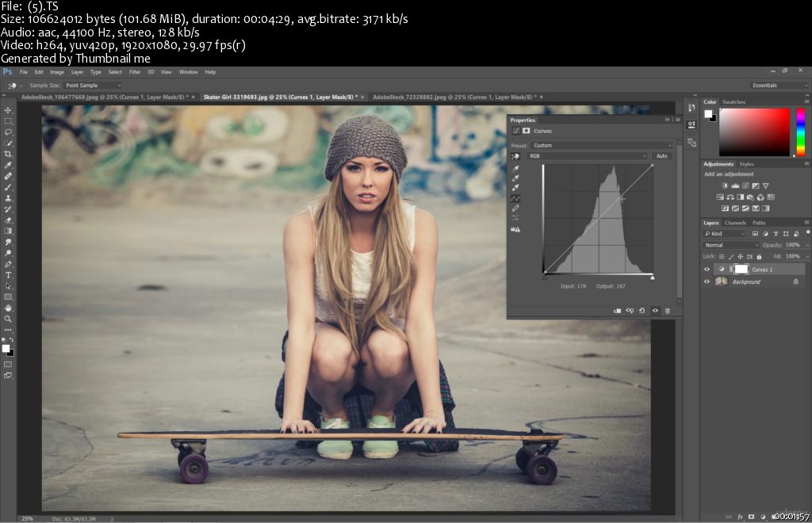Open the Layer menu
This screenshot has width=812, height=523.
pyautogui.click(x=77, y=72)
